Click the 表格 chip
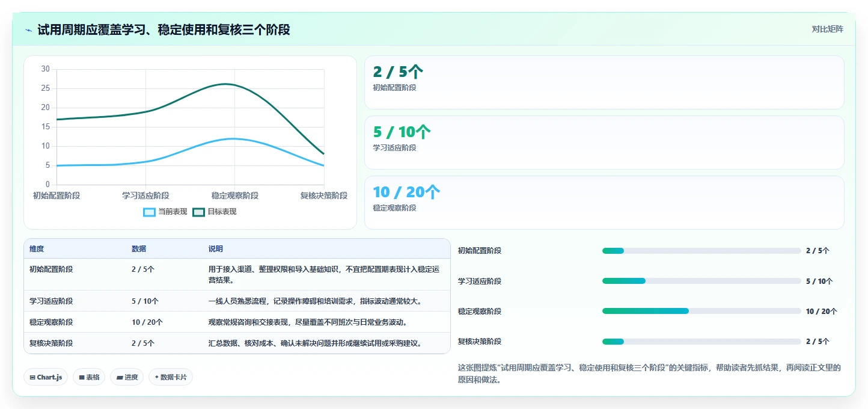This screenshot has width=868, height=409. tap(89, 377)
